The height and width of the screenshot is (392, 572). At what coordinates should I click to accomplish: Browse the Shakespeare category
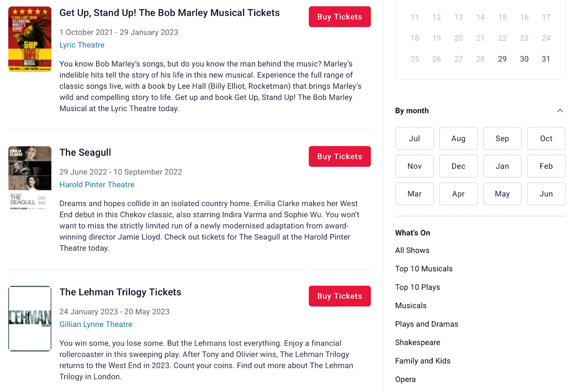(418, 343)
